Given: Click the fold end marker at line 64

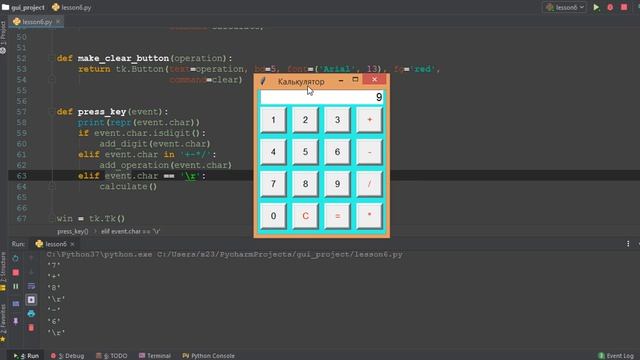Looking at the screenshot, I should [x=52, y=187].
